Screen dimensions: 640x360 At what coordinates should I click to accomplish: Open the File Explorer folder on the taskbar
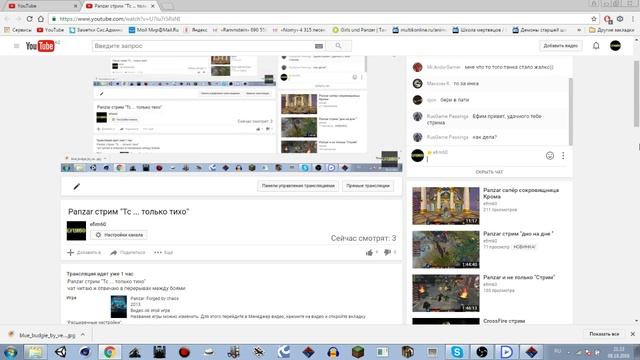coord(36,351)
